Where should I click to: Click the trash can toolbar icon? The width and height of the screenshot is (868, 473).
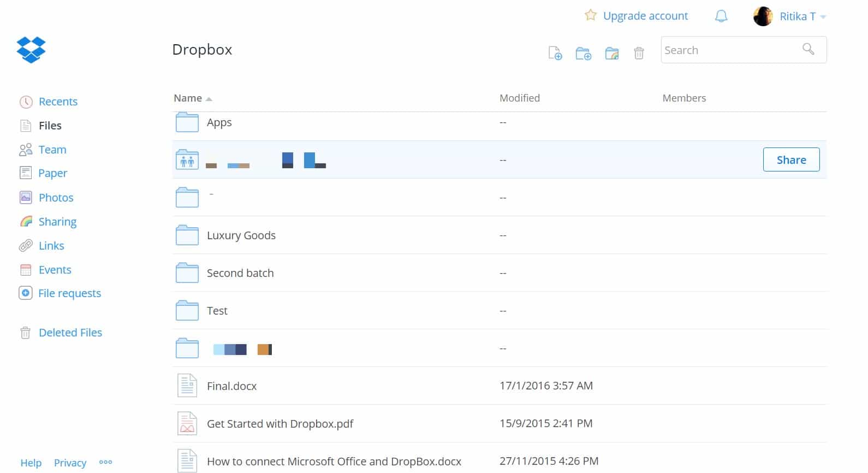pyautogui.click(x=639, y=53)
